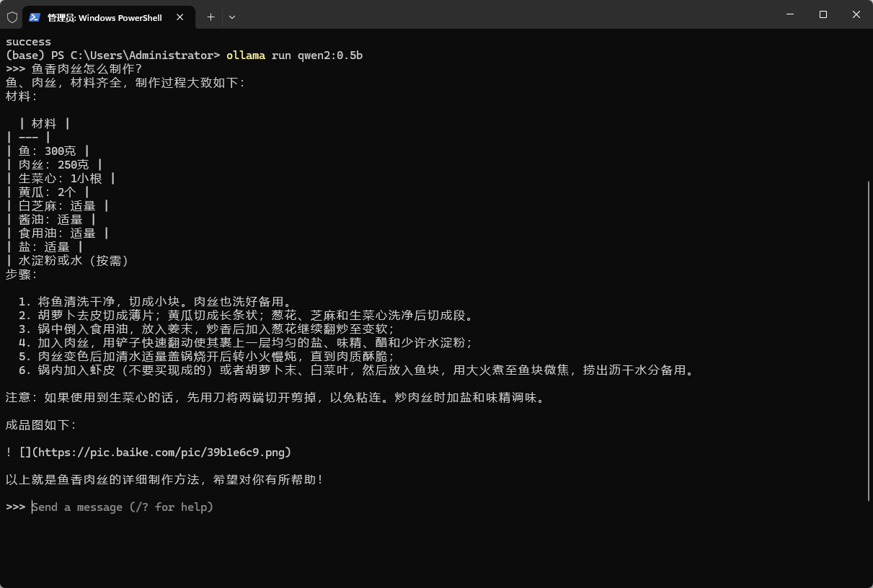Click the ingredient row 白芝麻: 适量
The height and width of the screenshot is (588, 873).
click(x=58, y=206)
